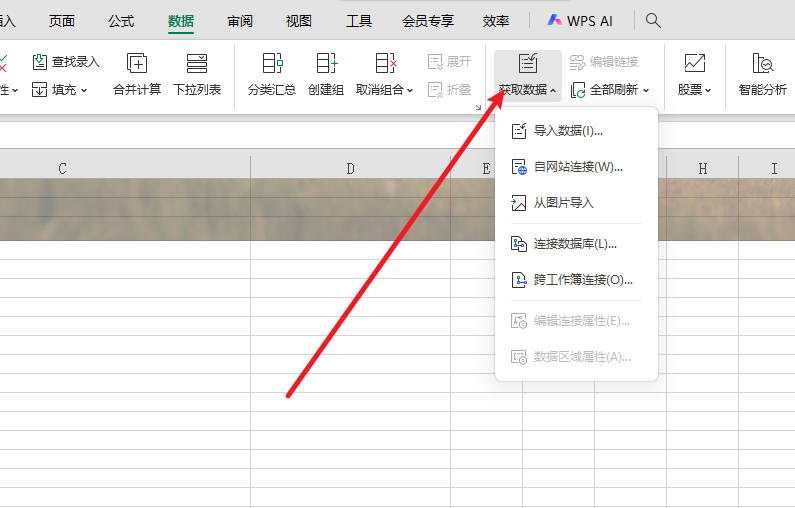Click the disabled 展开 button
795x508 pixels.
pyautogui.click(x=449, y=62)
